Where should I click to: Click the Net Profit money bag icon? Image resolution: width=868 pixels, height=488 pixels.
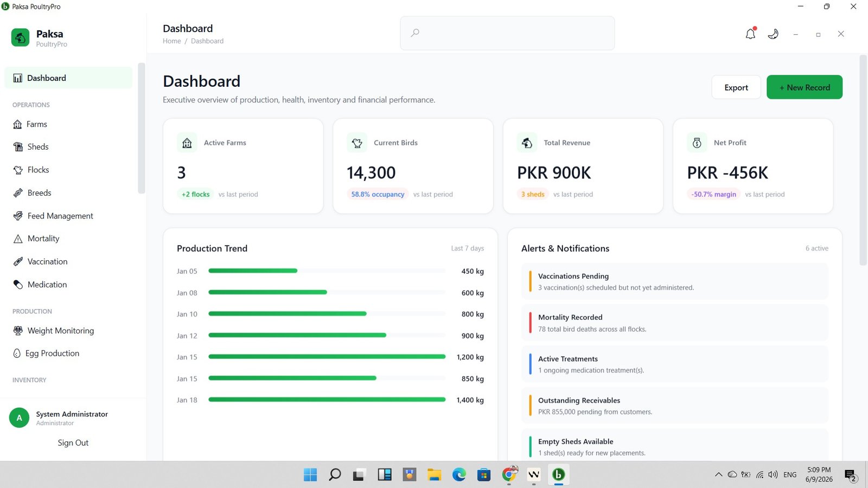pos(697,143)
